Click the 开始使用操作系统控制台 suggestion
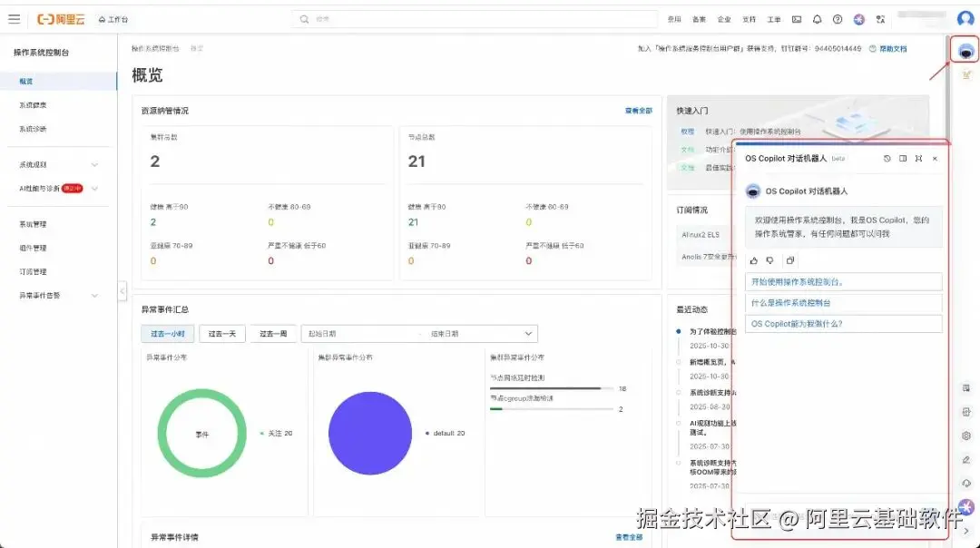 (x=843, y=282)
